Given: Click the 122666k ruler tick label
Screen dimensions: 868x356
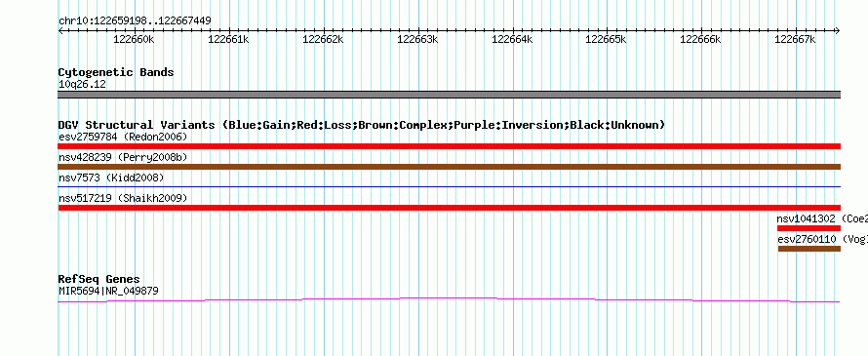Looking at the screenshot, I should [x=701, y=40].
